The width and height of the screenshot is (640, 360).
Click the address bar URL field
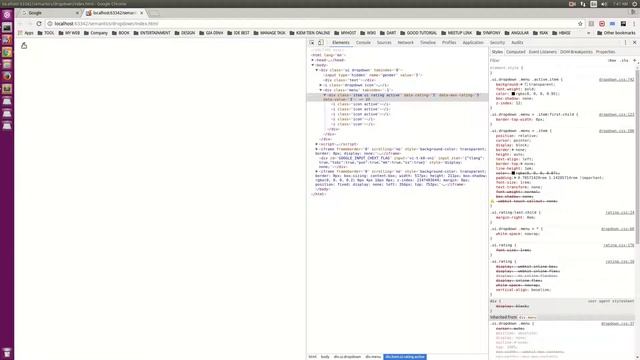click(310, 24)
